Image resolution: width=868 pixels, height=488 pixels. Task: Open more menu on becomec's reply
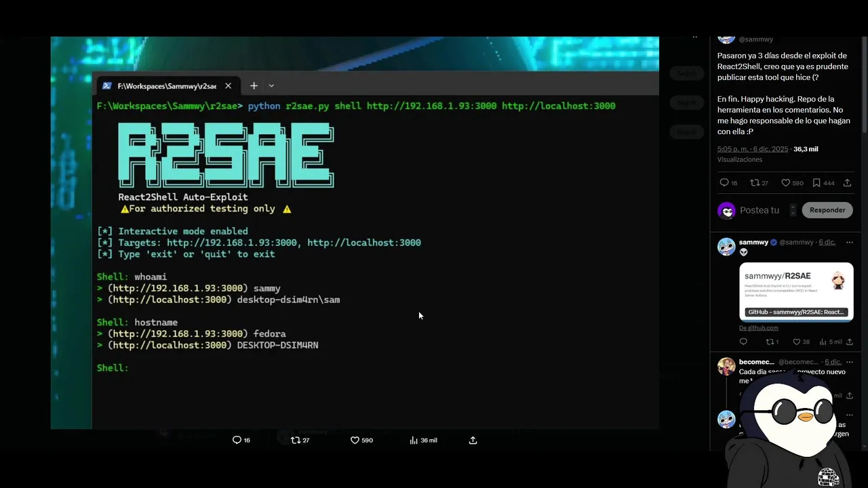click(849, 362)
